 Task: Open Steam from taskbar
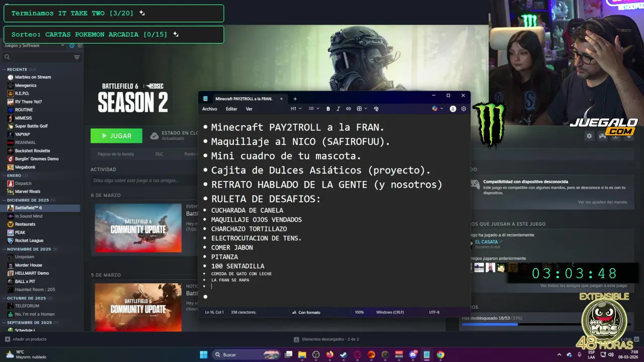click(343, 354)
